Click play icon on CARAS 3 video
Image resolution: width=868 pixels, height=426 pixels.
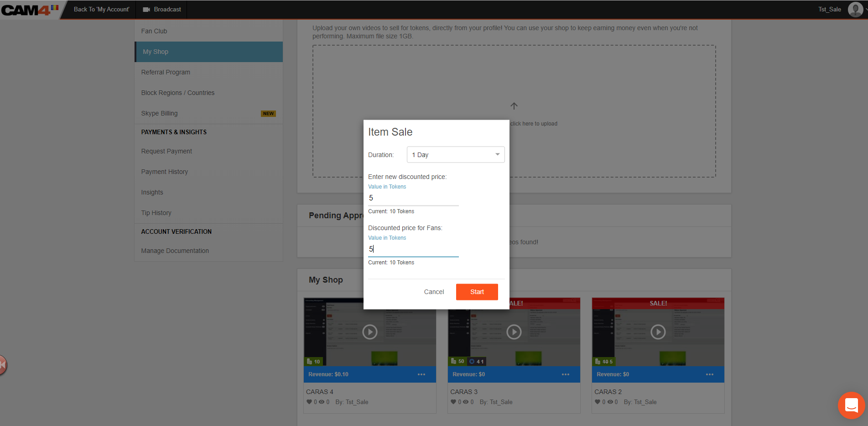coord(514,332)
